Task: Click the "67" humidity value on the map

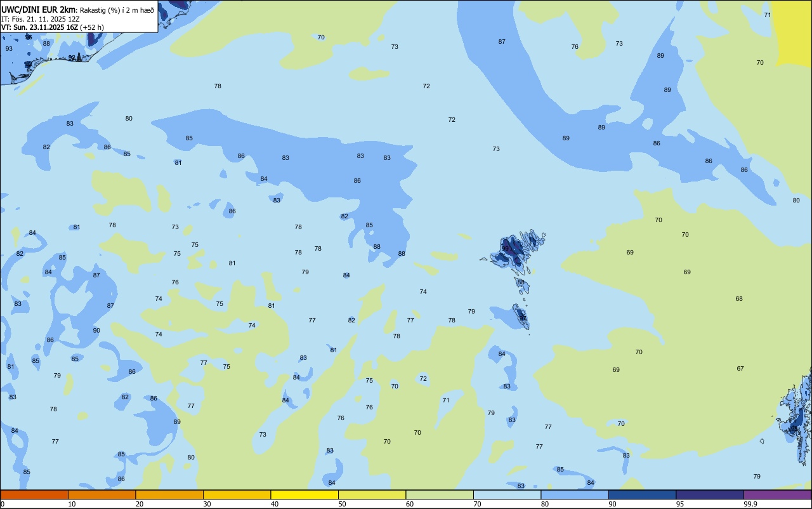Action: point(740,368)
